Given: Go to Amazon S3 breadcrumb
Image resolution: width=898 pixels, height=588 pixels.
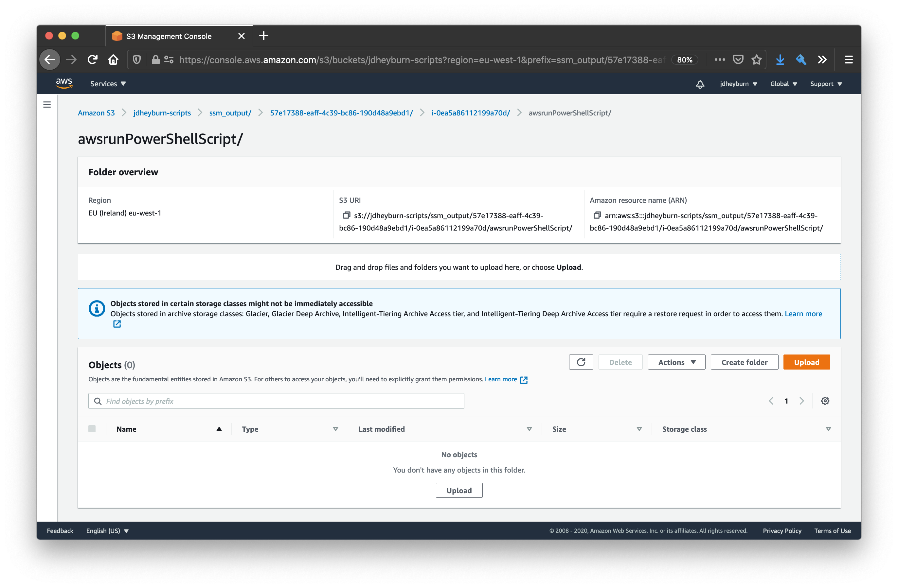Looking at the screenshot, I should (x=96, y=113).
